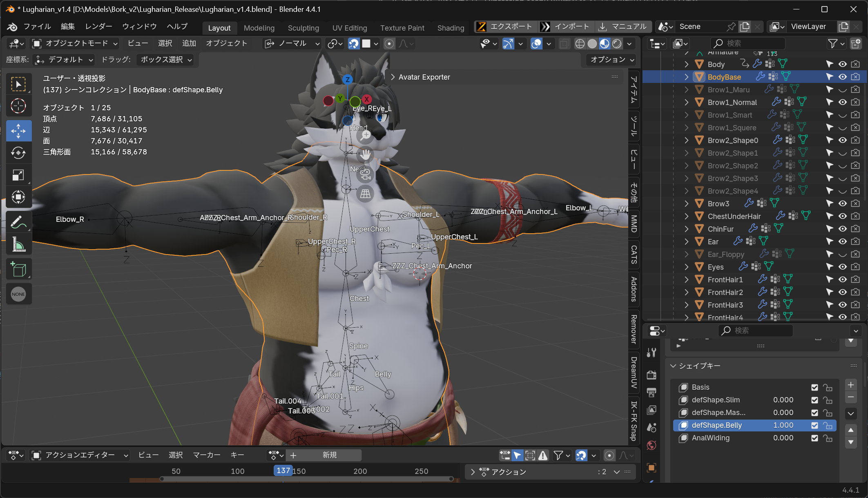This screenshot has height=498, width=868.
Task: Expand the ChestUnderHair tree item
Action: coord(686,216)
